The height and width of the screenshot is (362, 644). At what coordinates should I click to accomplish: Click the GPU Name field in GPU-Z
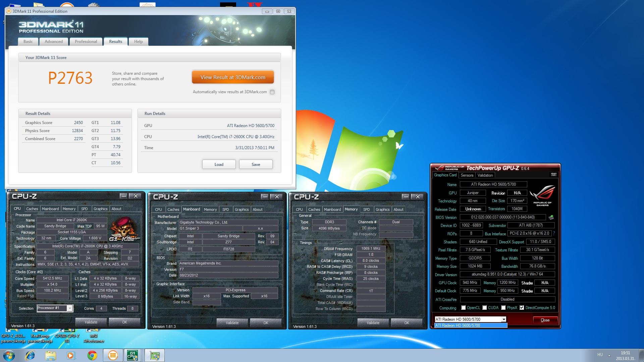[x=493, y=184]
